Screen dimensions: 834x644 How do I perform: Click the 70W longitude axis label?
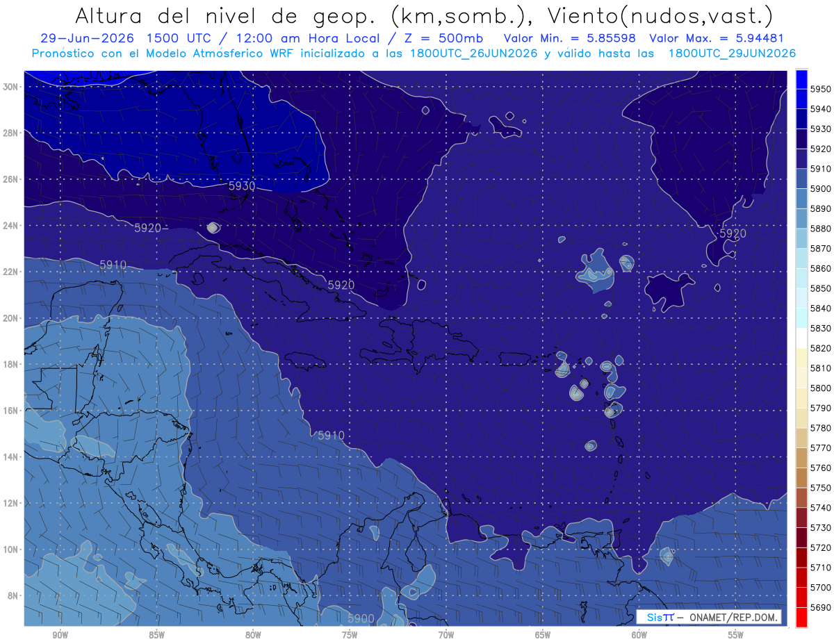click(446, 635)
